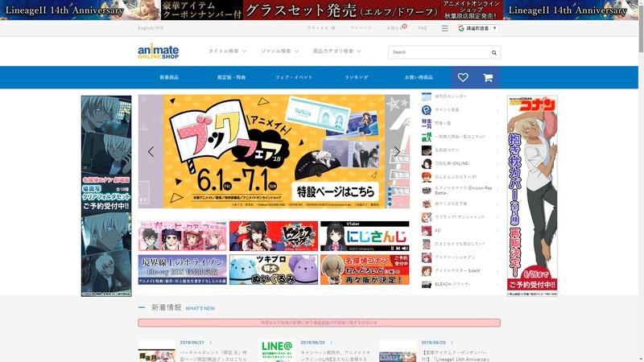
Task: Open the shopping cart
Action: 488,77
